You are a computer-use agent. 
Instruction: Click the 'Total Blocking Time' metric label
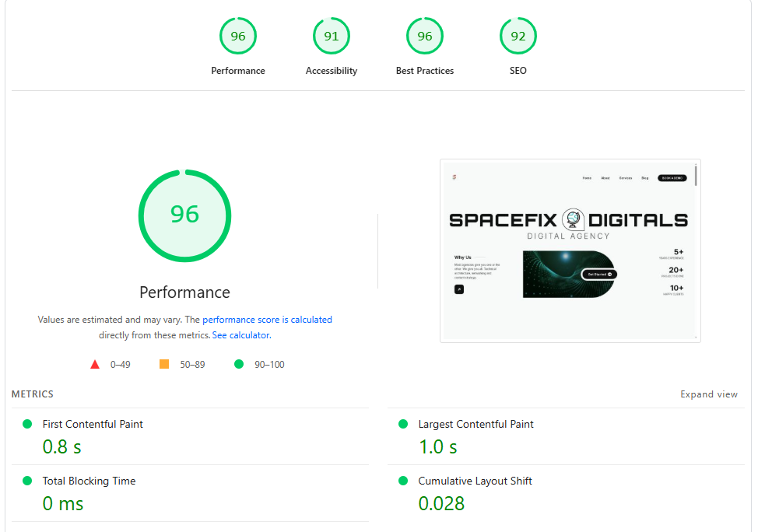point(89,481)
